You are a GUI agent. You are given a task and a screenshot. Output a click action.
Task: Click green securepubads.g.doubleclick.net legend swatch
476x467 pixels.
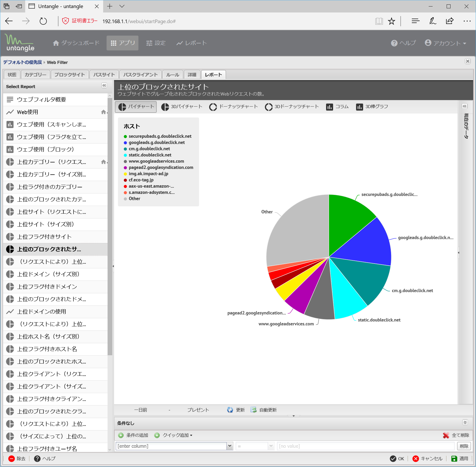(125, 137)
